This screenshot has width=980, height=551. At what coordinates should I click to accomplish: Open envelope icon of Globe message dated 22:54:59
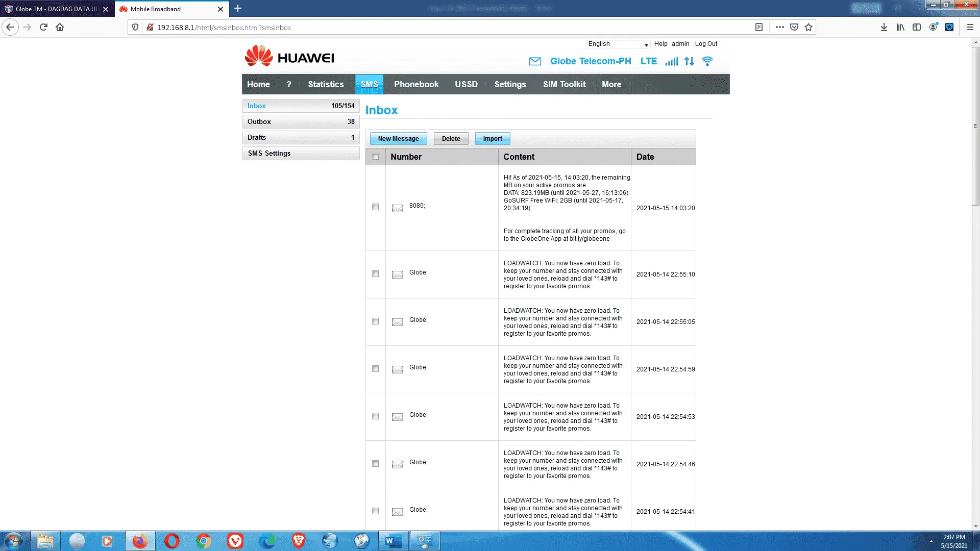pyautogui.click(x=398, y=370)
